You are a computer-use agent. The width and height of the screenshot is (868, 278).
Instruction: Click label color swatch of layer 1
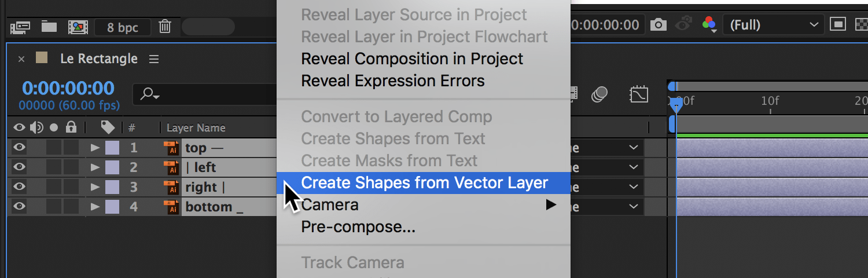(112, 147)
